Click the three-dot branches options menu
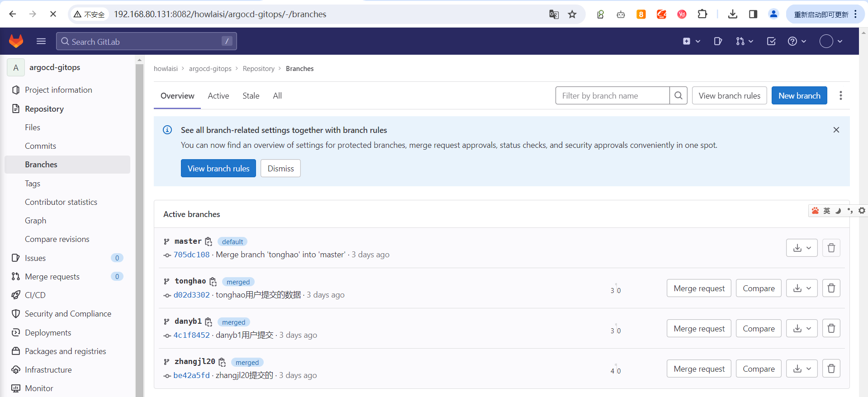This screenshot has width=868, height=397. coord(840,95)
